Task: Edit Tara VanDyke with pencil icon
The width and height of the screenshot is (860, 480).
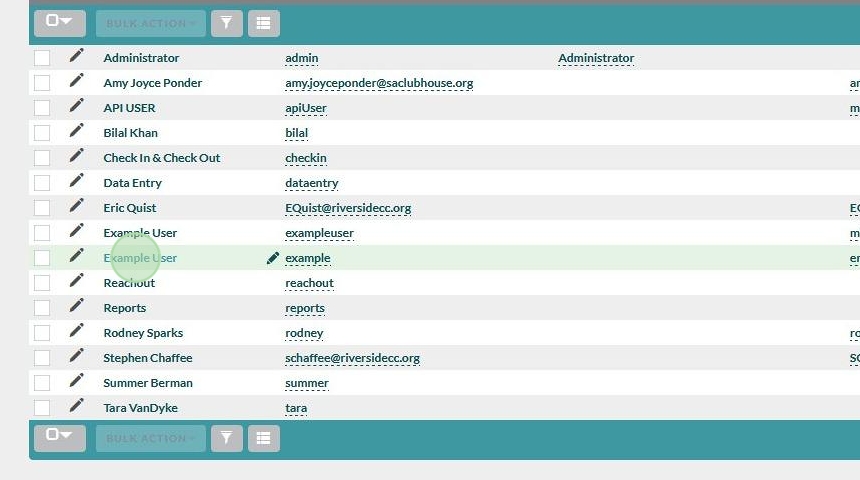Action: click(x=76, y=407)
